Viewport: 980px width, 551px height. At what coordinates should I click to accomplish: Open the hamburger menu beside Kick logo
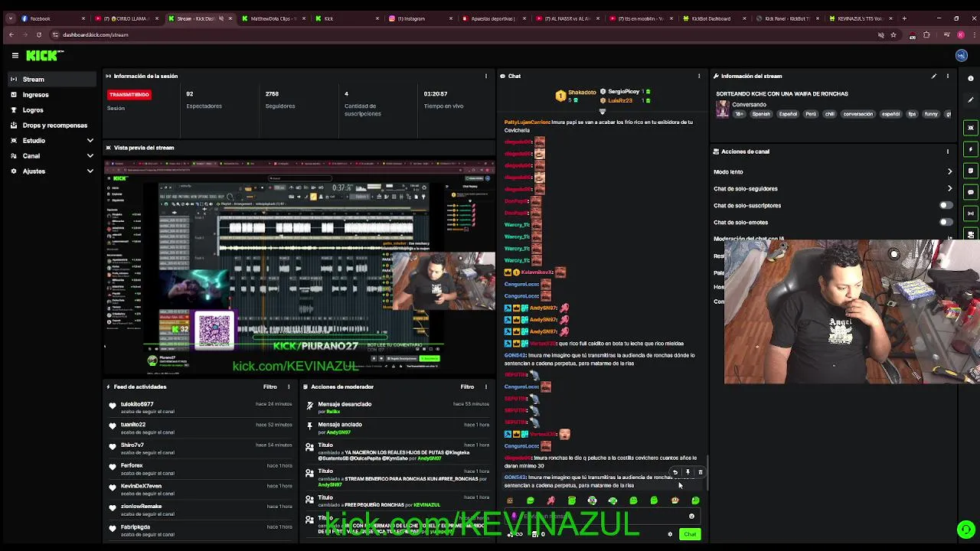tap(15, 55)
